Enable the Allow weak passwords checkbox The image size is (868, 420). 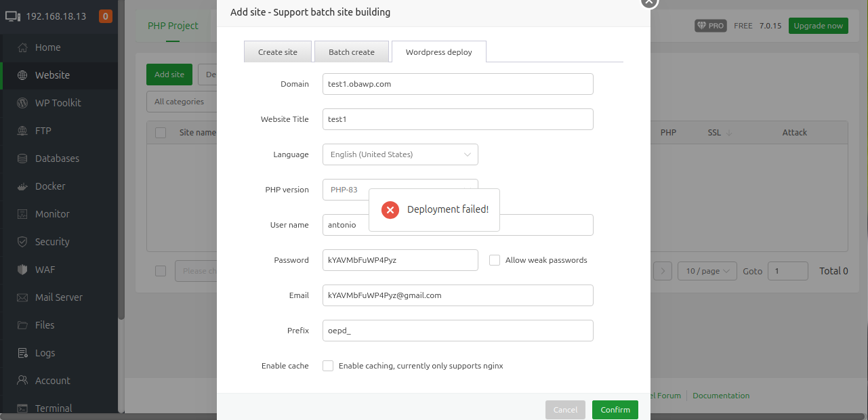pos(494,259)
